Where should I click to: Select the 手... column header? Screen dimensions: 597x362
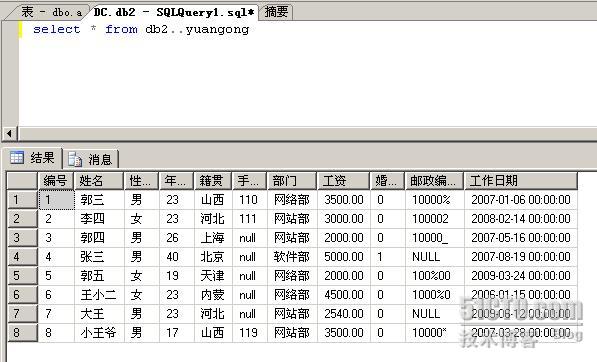[x=249, y=180]
